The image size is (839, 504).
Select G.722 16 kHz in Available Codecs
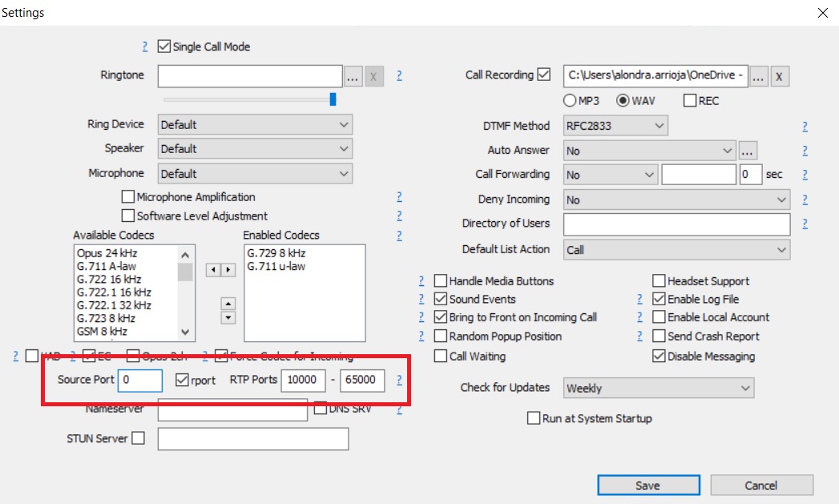tap(109, 280)
